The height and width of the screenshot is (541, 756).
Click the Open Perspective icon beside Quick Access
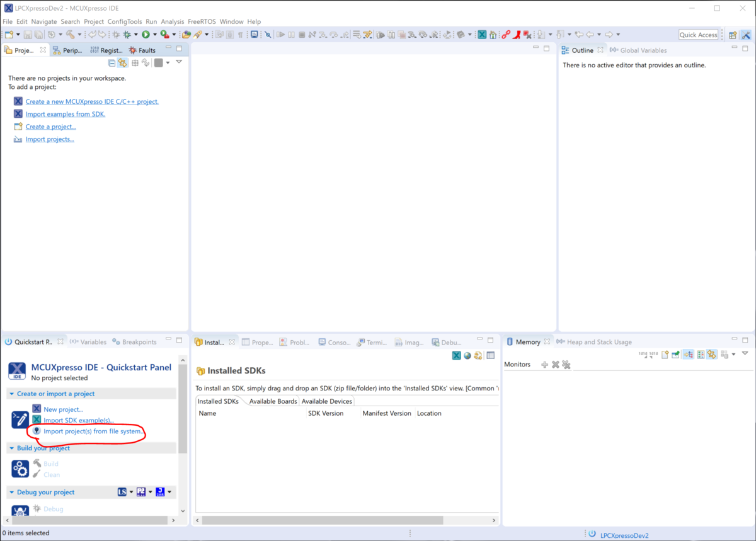coord(733,35)
